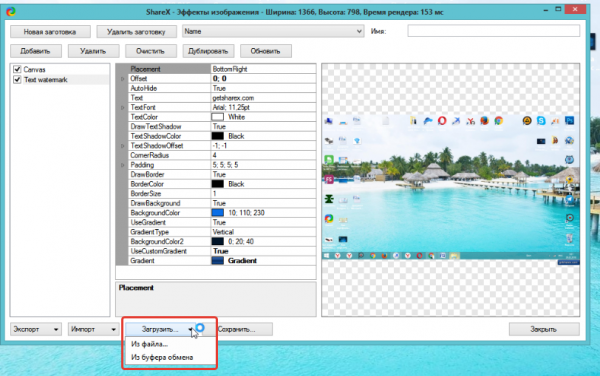The image size is (600, 376).
Task: Open the Импорт dropdown button
Action: 93,329
